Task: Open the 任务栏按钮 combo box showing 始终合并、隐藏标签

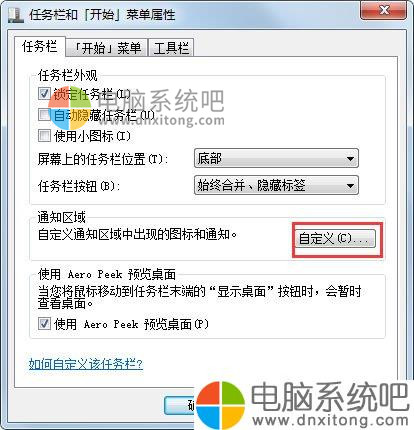Action: point(276,185)
